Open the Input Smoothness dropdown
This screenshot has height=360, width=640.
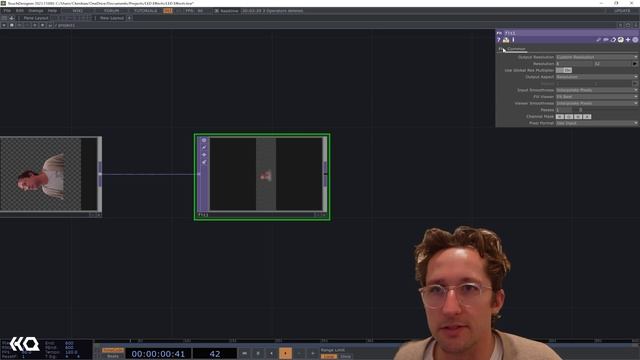point(596,90)
